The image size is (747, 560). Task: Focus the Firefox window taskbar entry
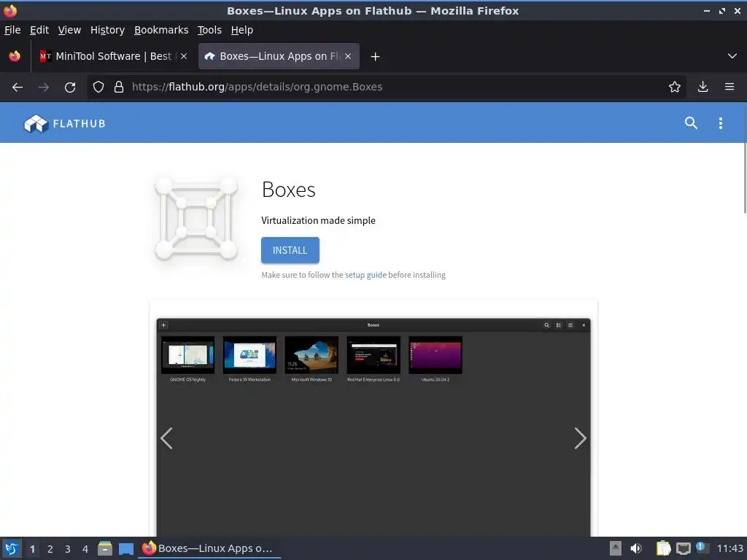click(x=209, y=548)
